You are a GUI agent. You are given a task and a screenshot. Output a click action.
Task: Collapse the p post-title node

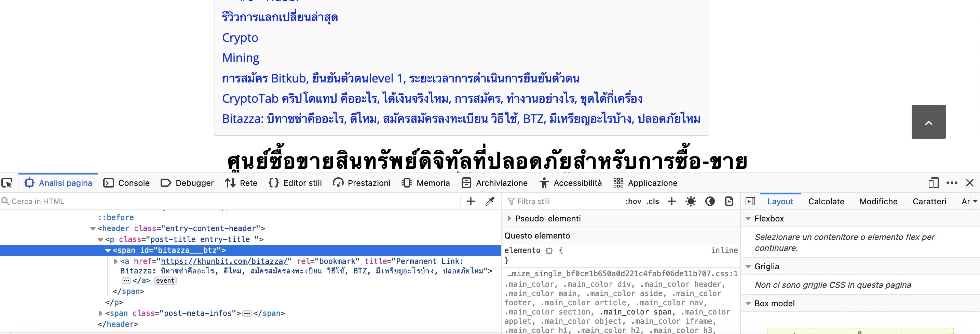pyautogui.click(x=100, y=240)
